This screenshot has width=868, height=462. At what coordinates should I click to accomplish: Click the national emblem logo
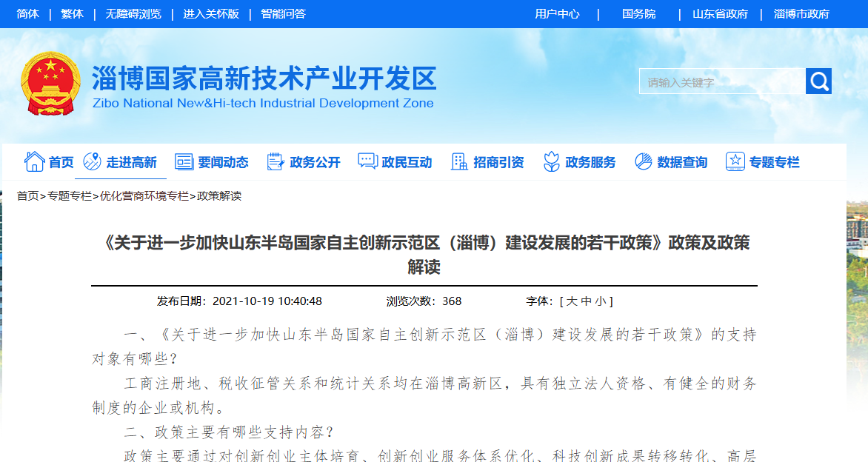[x=50, y=81]
